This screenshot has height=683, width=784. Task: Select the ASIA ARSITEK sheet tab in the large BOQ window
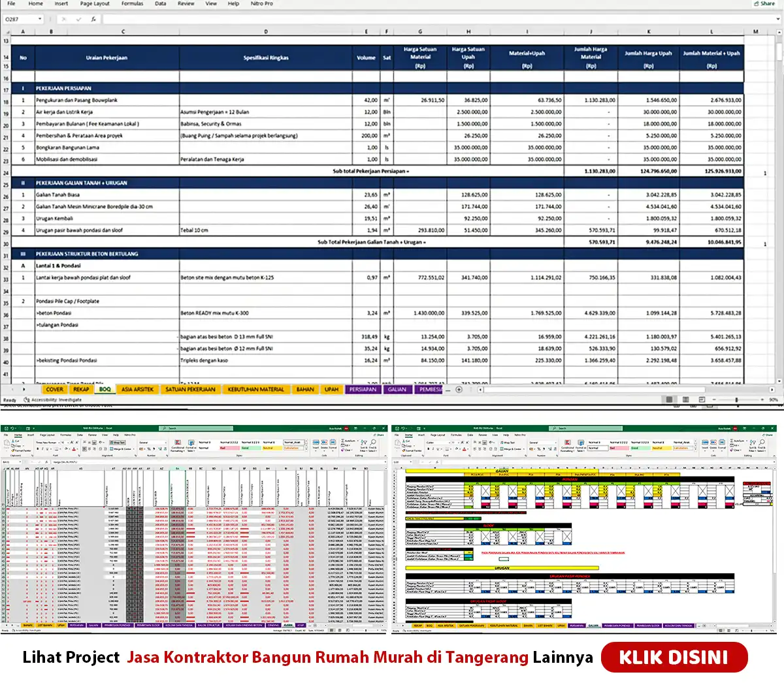(137, 390)
